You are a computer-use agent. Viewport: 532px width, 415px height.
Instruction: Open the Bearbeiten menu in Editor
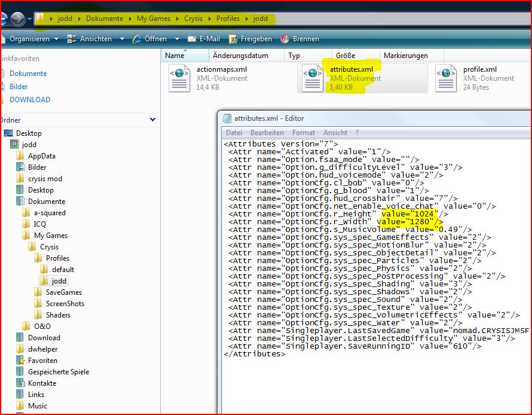267,133
